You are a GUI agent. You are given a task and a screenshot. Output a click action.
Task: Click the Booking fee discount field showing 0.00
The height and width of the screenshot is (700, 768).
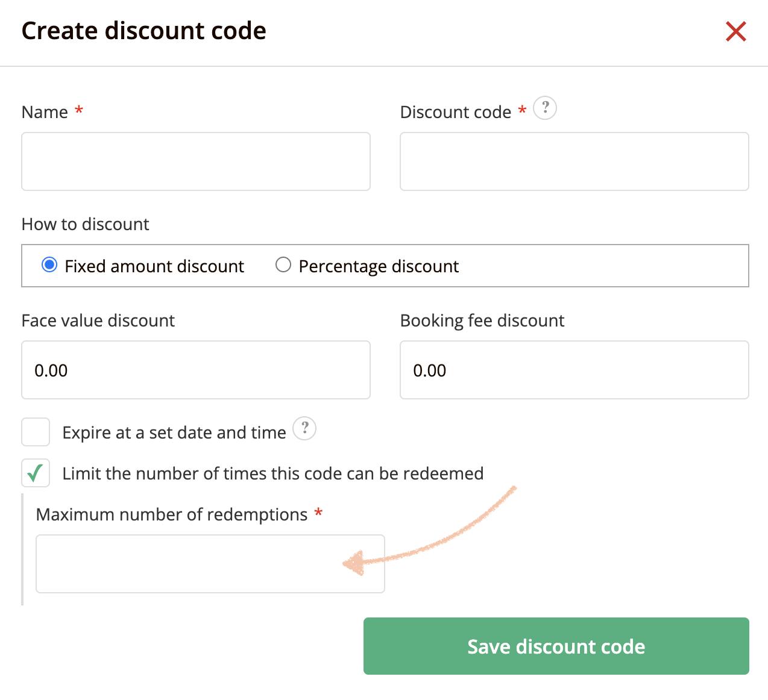tap(573, 370)
